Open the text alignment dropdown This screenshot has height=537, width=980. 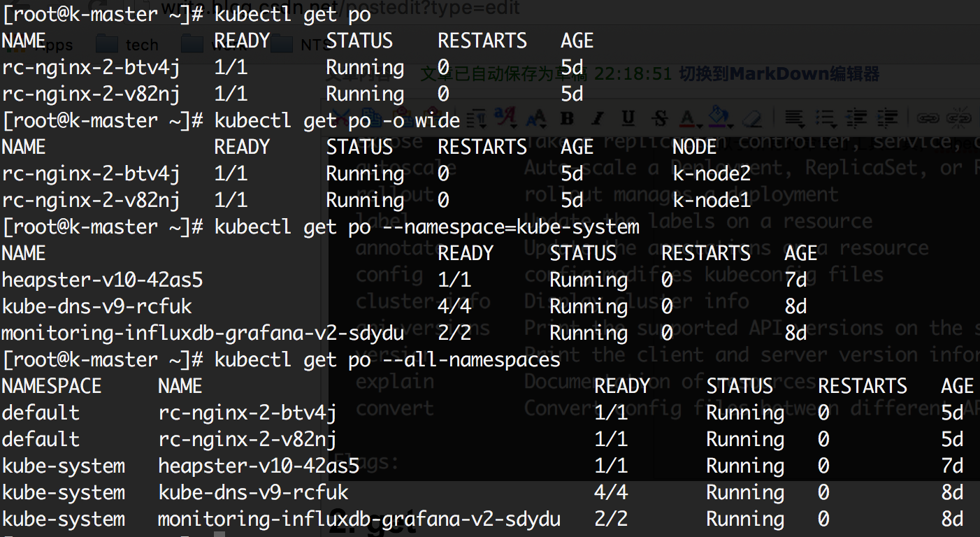tap(795, 118)
